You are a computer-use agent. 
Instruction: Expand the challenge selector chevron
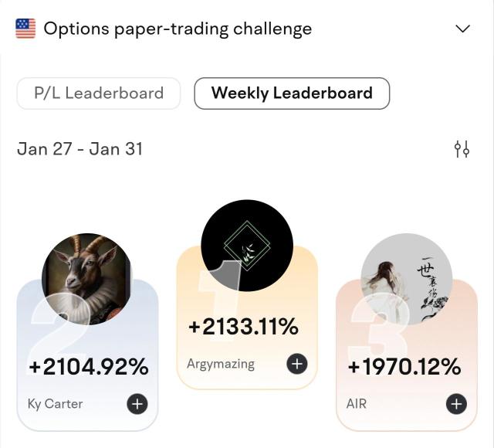(x=463, y=29)
